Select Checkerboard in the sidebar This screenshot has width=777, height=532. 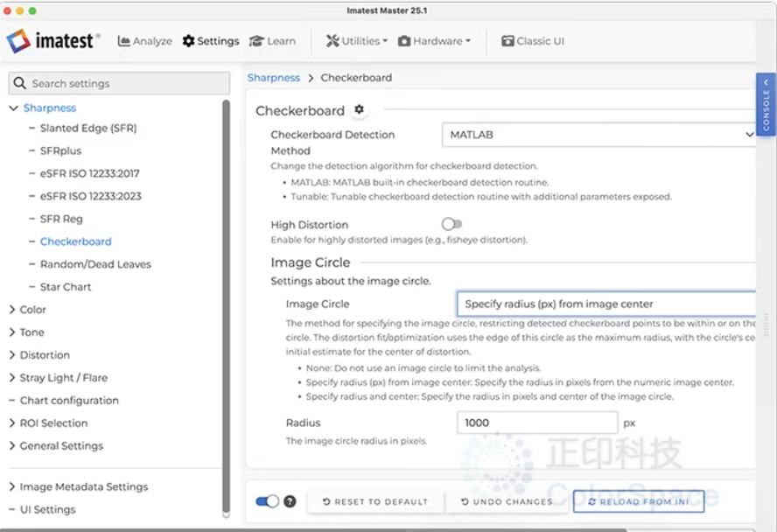76,241
